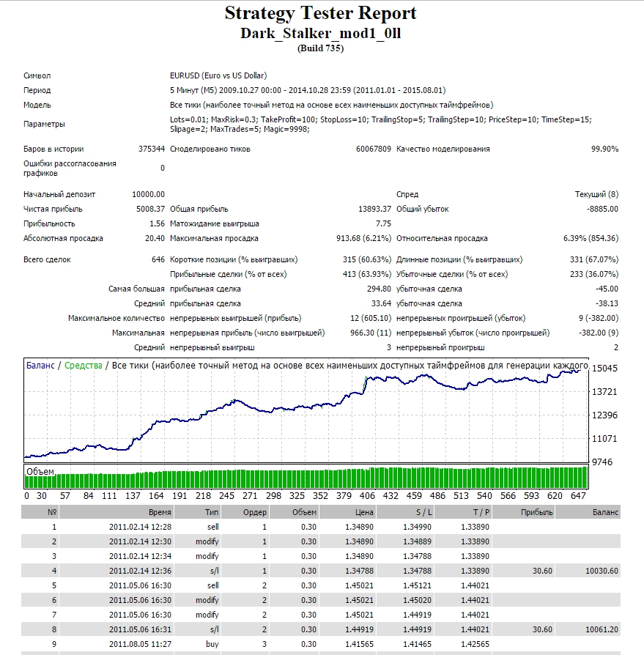Viewport: 644px width, 655px height.
Task: Click the profit trades value "413 (63.93%)"
Action: tap(367, 274)
